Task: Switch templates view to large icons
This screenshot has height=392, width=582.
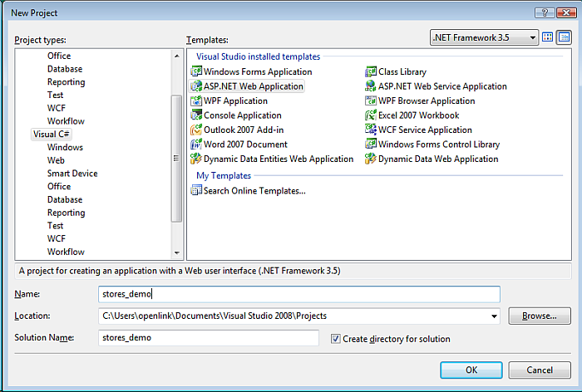Action: point(548,37)
